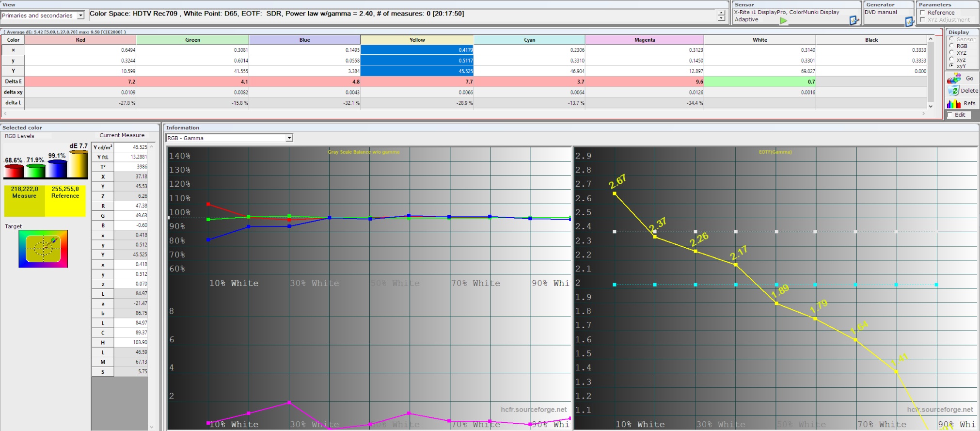Click the delta xy row header

coord(13,92)
